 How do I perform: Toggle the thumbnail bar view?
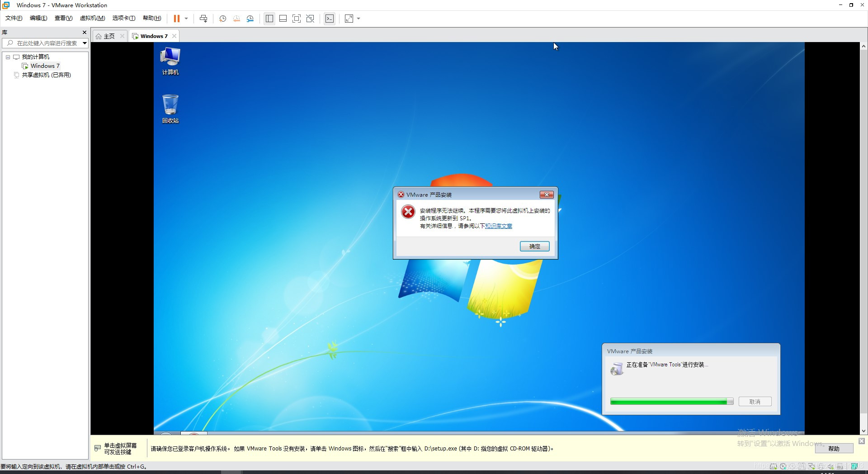coord(283,19)
